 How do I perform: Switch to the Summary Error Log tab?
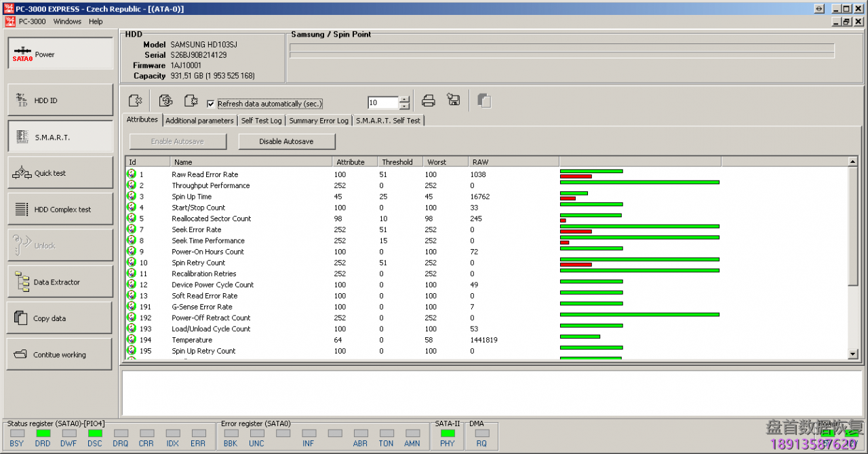[318, 121]
